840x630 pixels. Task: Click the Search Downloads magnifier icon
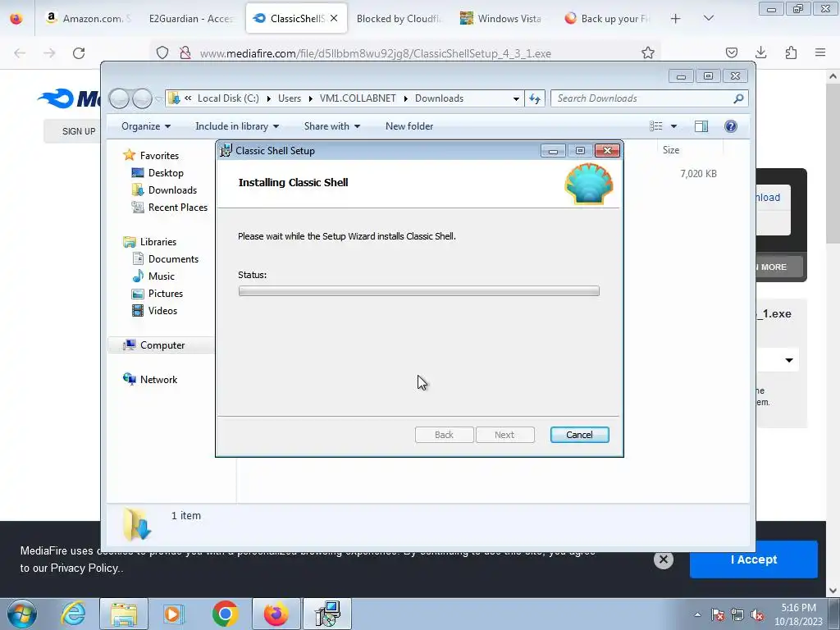738,98
